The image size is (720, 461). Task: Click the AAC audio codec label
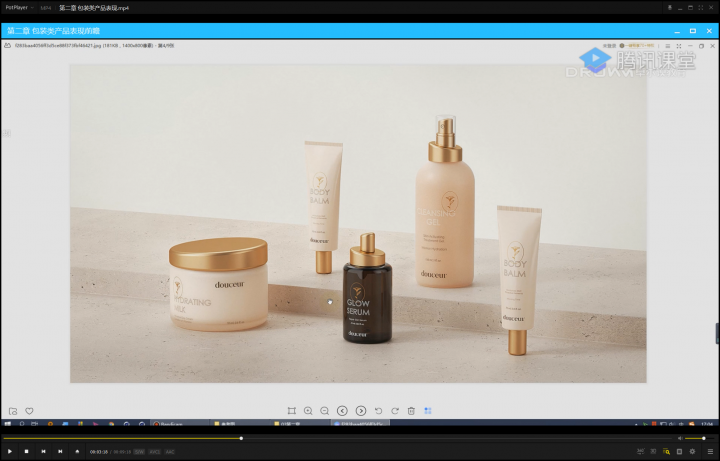tap(170, 452)
